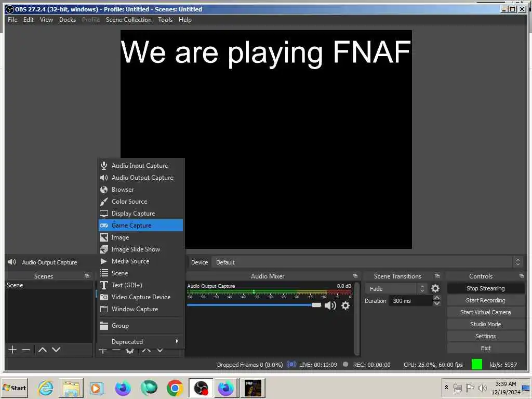Screen dimensions: 532x399
Task: Open the Device Default dropdown
Action: pyautogui.click(x=366, y=262)
